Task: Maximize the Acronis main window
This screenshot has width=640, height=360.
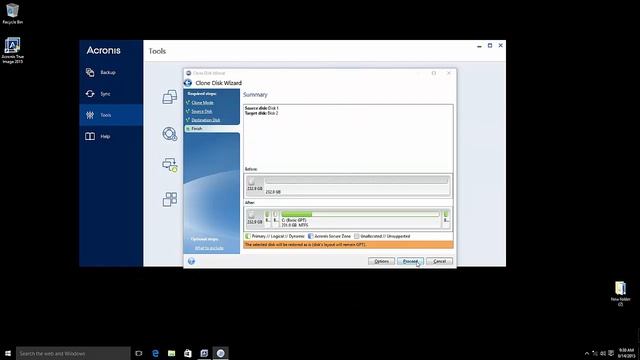Action: pos(490,46)
